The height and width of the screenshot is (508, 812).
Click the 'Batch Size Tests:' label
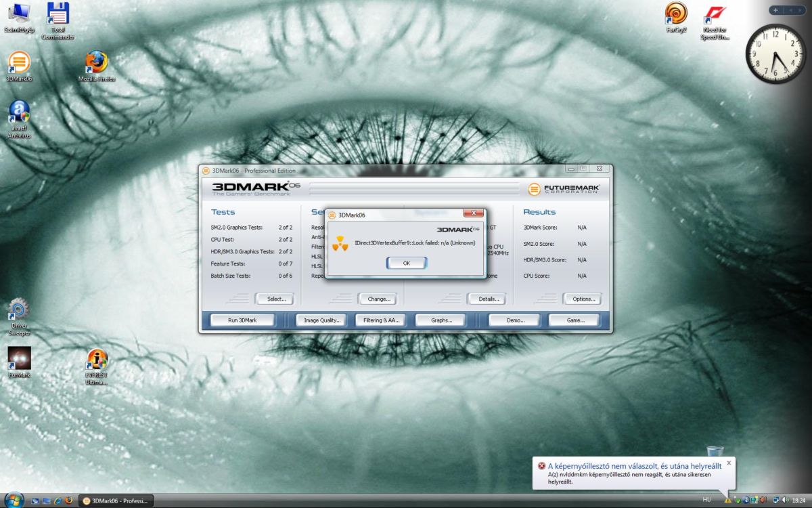pyautogui.click(x=231, y=276)
